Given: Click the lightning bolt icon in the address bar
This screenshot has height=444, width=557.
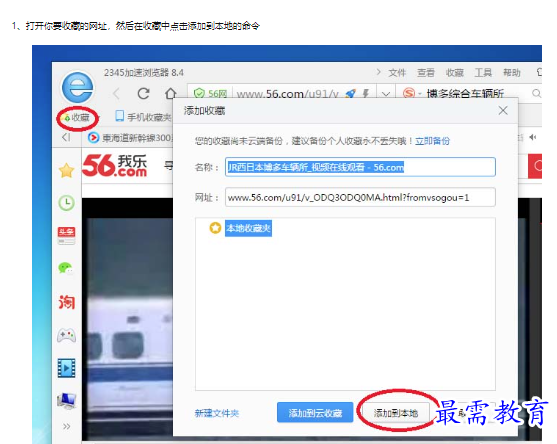Looking at the screenshot, I should (x=366, y=94).
